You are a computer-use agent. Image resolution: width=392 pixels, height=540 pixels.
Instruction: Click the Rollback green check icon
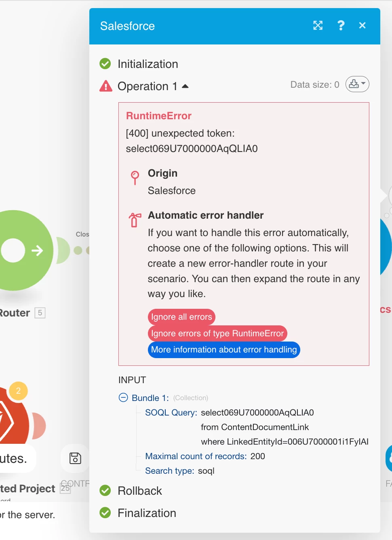pyautogui.click(x=105, y=491)
